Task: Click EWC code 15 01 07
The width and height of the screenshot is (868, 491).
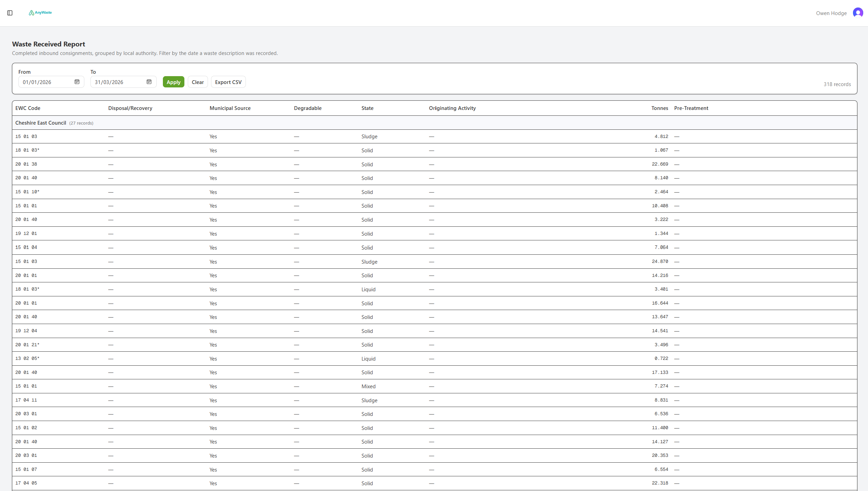Action: coord(26,469)
